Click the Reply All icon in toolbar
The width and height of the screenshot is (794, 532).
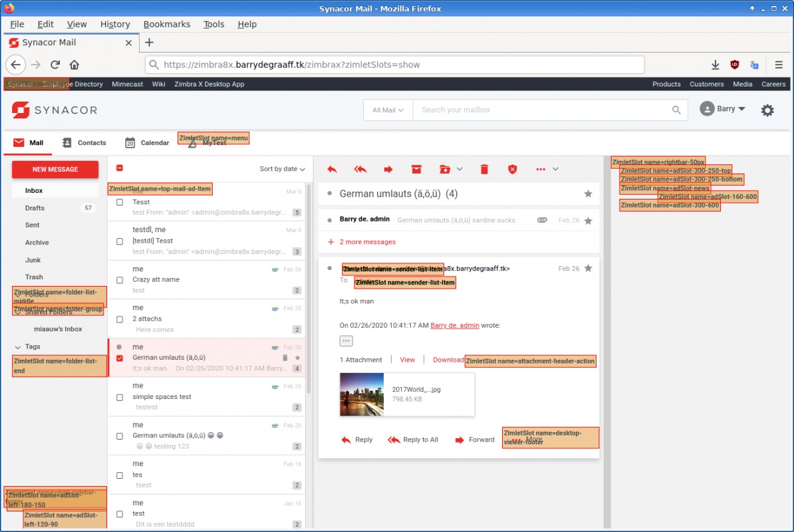(360, 170)
